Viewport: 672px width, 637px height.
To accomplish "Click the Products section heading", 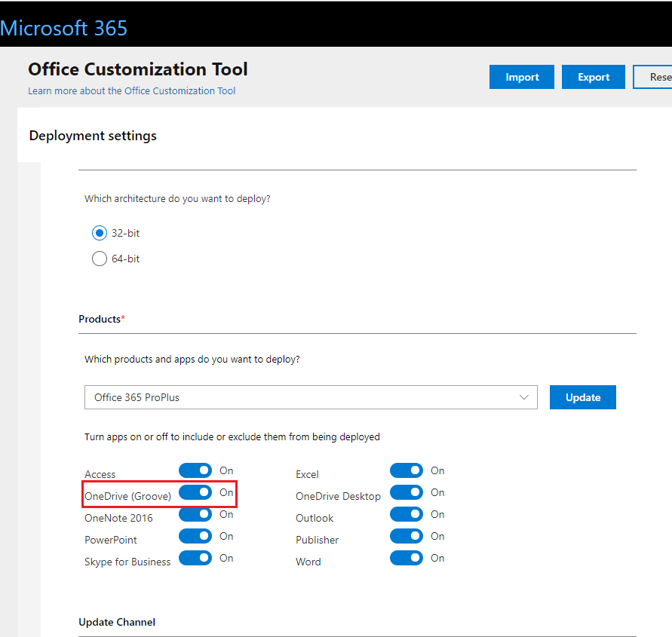I will coord(102,319).
